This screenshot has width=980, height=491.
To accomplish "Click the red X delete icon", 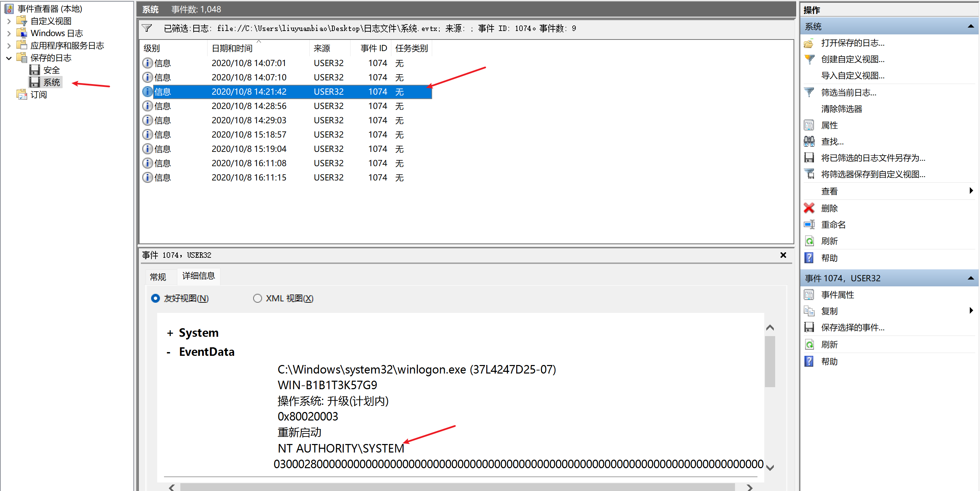I will [809, 208].
